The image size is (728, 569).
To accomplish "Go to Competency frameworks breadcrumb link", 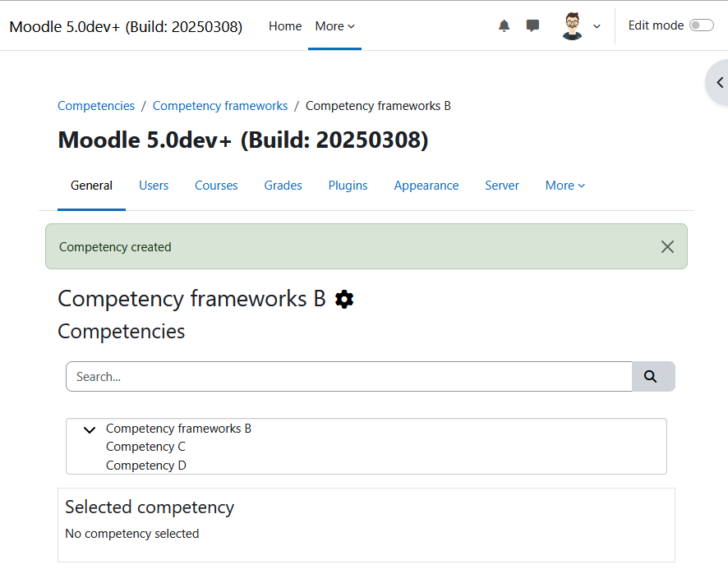I will click(x=220, y=106).
